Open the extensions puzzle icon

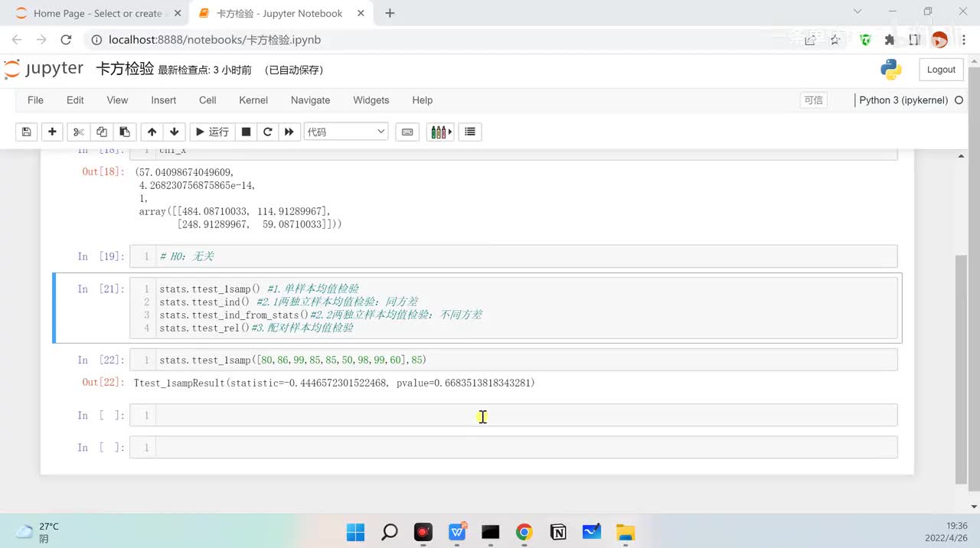pyautogui.click(x=890, y=40)
